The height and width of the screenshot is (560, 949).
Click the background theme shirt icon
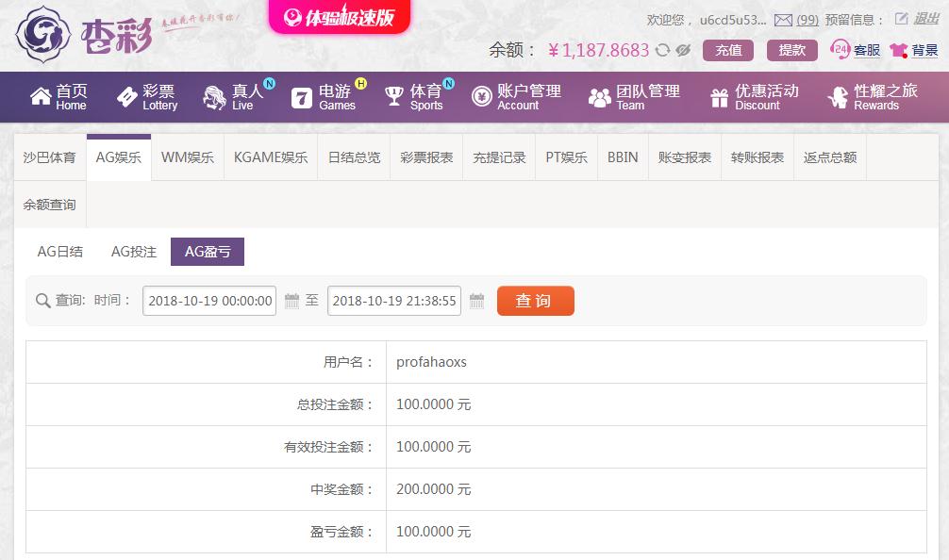tap(898, 50)
